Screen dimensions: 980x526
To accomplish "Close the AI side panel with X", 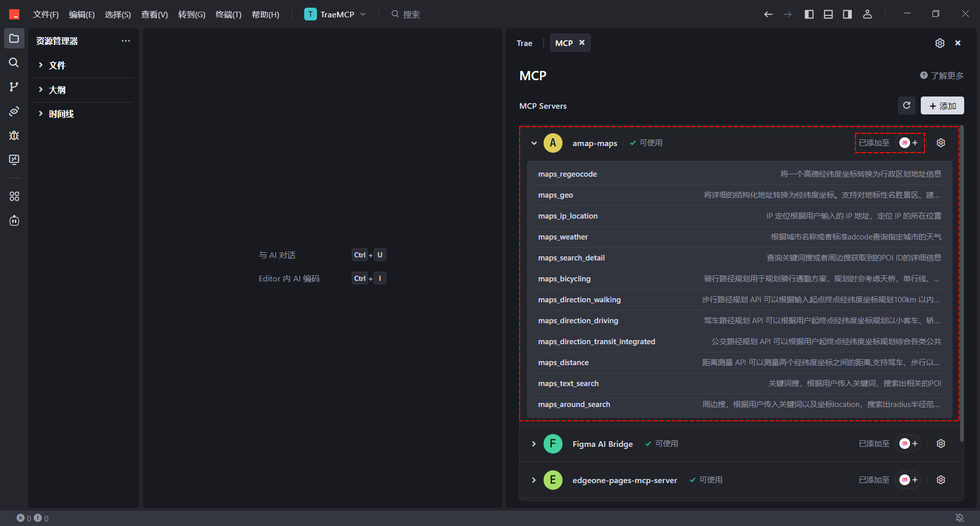I will (958, 43).
